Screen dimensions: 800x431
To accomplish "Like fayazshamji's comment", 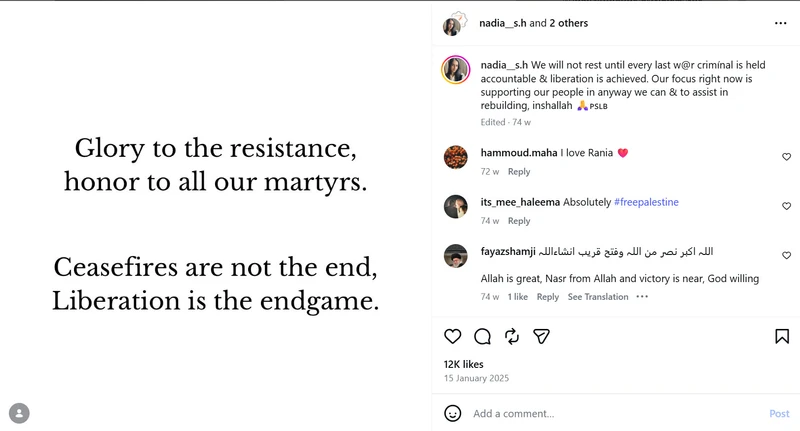I will [786, 255].
